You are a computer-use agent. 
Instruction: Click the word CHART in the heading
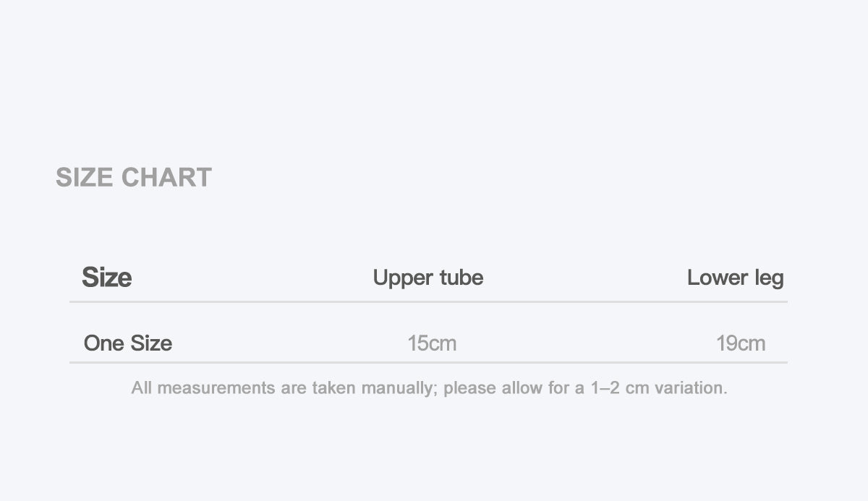tap(166, 177)
